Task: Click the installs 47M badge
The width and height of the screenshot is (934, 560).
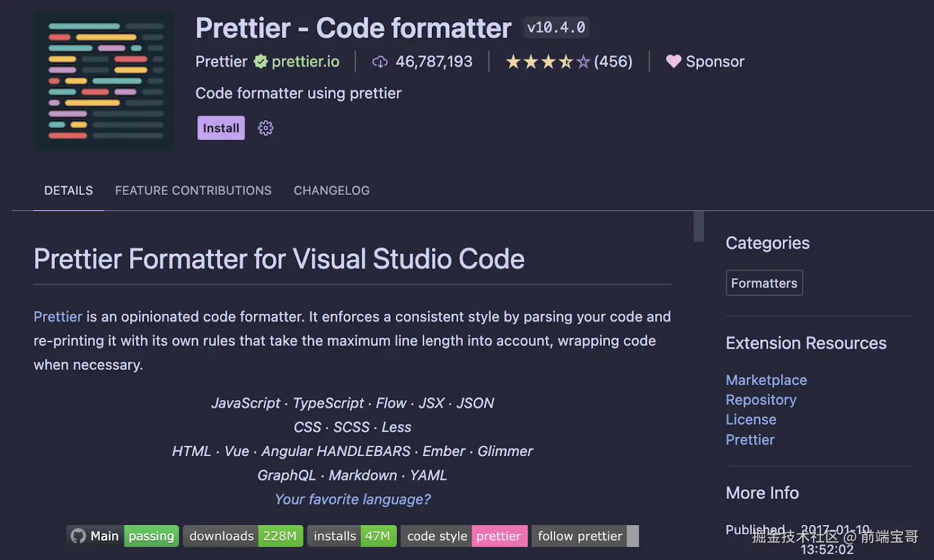Action: pos(352,536)
